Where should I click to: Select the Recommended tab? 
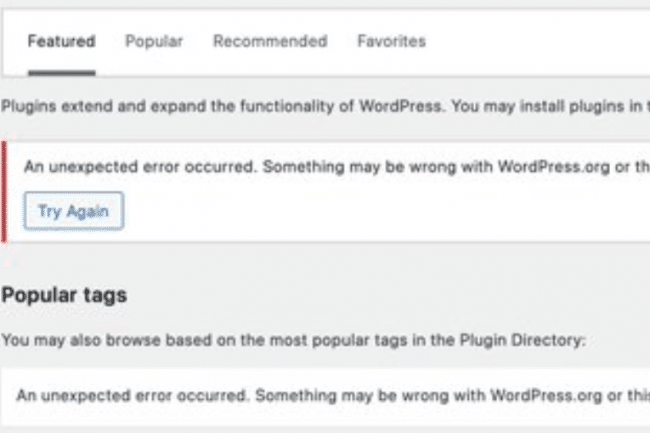(x=270, y=41)
